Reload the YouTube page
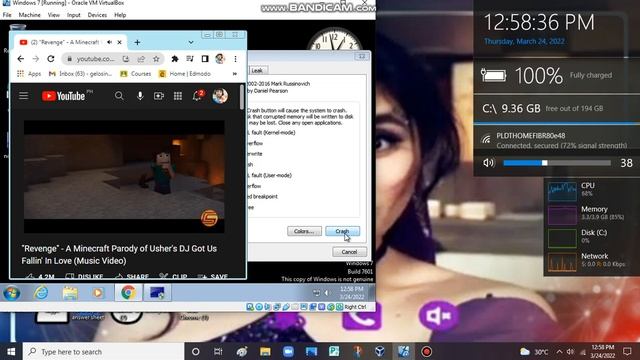 pyautogui.click(x=51, y=59)
